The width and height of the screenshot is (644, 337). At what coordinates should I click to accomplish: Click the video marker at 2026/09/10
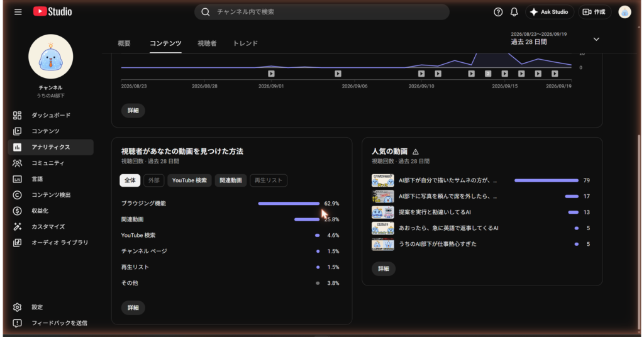[x=421, y=74]
